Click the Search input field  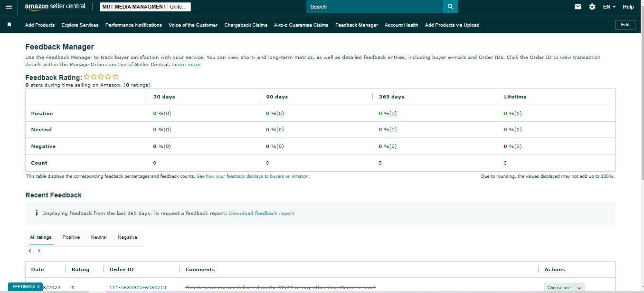(x=375, y=7)
